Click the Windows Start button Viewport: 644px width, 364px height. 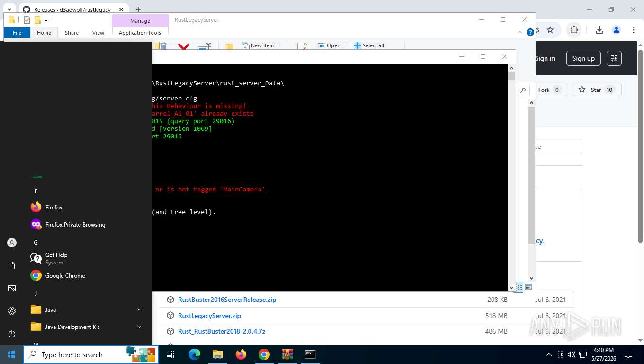11,355
